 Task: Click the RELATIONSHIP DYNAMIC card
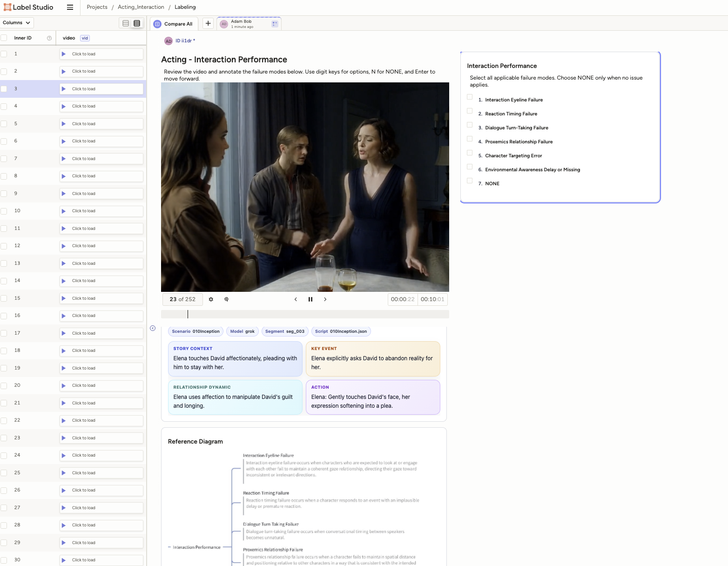click(235, 398)
